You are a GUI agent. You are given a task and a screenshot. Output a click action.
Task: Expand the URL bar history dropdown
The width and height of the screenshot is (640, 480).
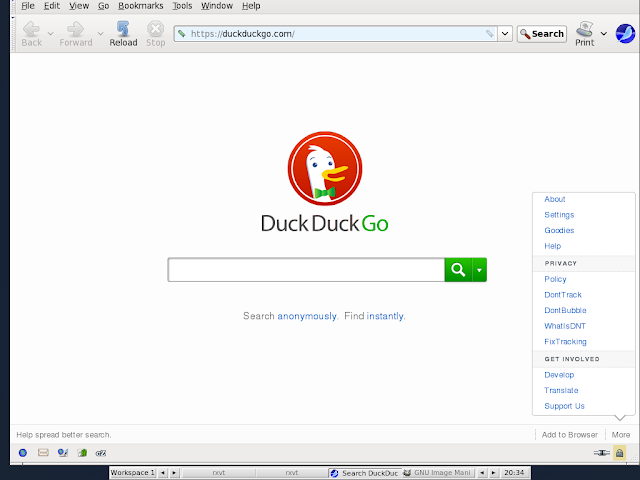pyautogui.click(x=505, y=33)
